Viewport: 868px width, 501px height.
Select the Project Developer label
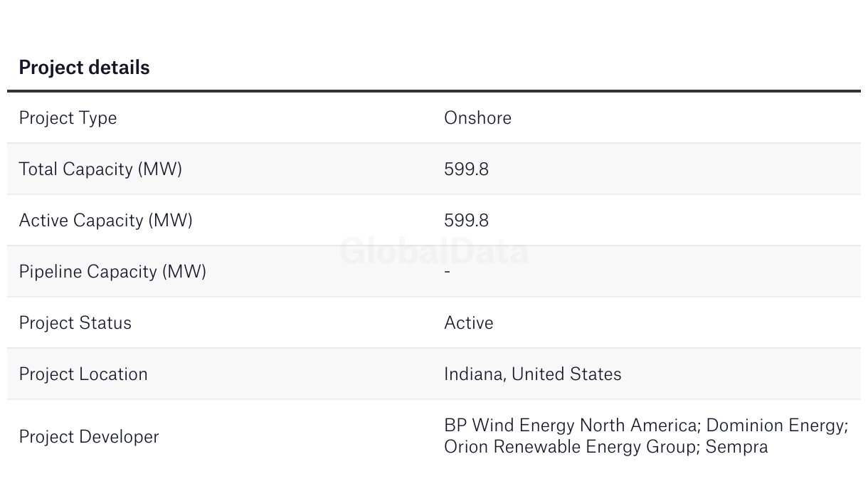[x=89, y=437]
